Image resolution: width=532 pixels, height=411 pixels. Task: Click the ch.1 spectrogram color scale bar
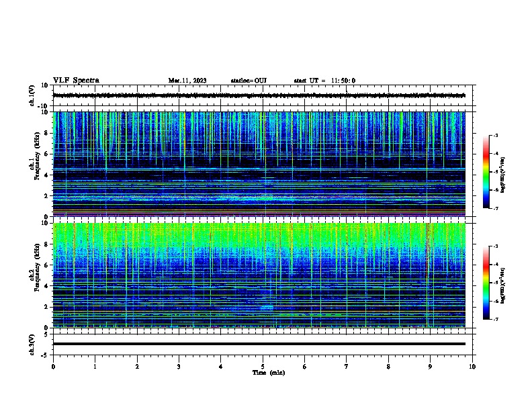coord(486,172)
